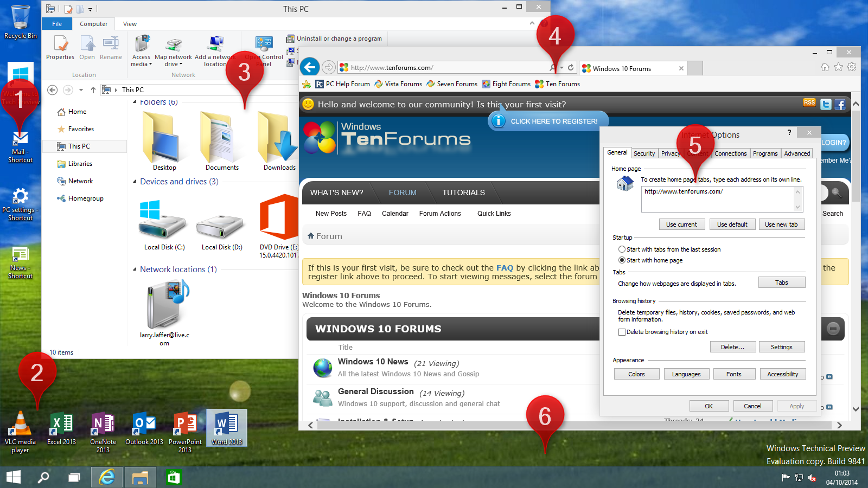
Task: Launch PowerPoint 2013 desktop icon
Action: click(x=185, y=432)
